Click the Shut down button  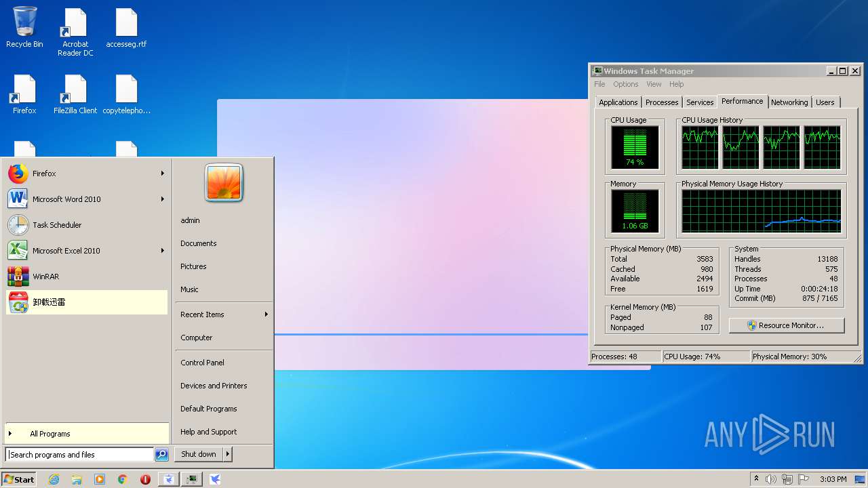point(199,454)
